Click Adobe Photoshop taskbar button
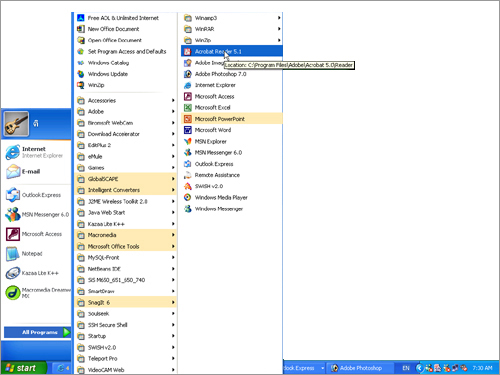500x375 pixels. point(361,368)
